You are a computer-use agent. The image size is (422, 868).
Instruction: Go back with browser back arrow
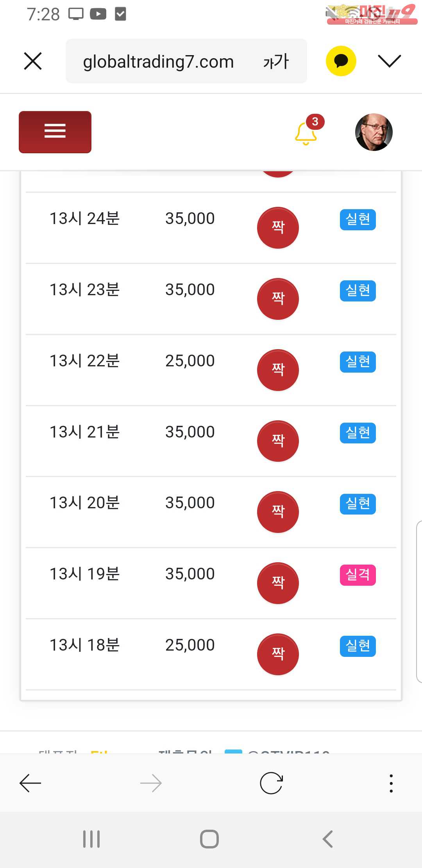[x=30, y=783]
